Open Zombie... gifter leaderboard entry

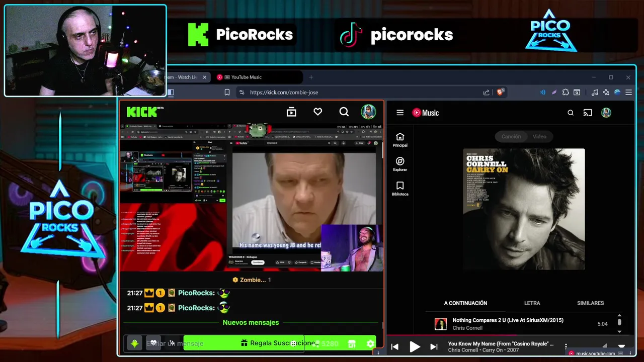[x=251, y=280]
